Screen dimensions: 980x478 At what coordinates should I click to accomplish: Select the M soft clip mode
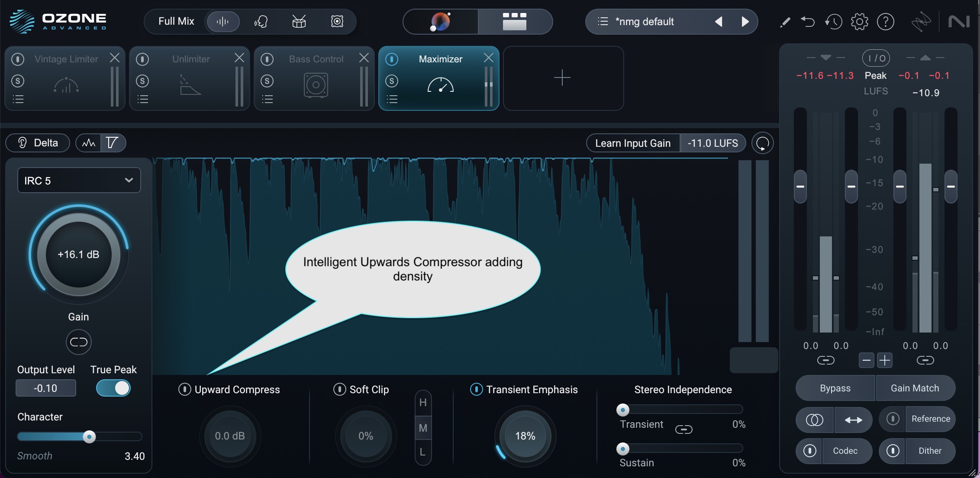coord(423,428)
